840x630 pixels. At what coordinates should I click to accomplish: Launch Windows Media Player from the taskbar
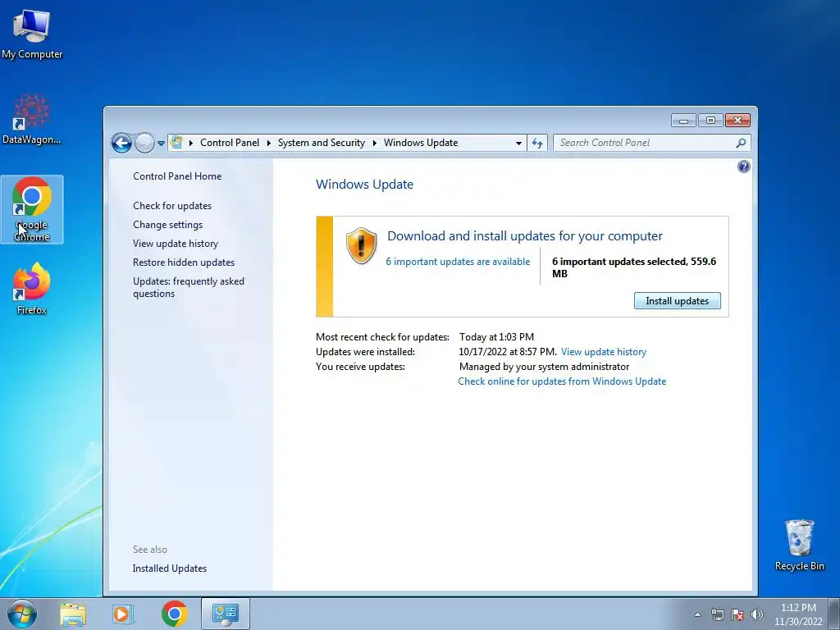pos(123,614)
